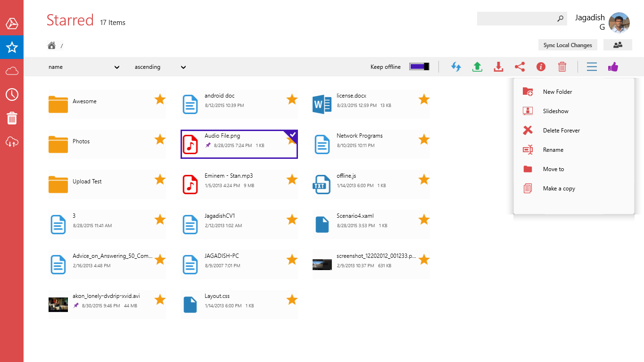Viewport: 644px width, 362px height.
Task: Choose Delete Forever from the menu
Action: tap(561, 131)
